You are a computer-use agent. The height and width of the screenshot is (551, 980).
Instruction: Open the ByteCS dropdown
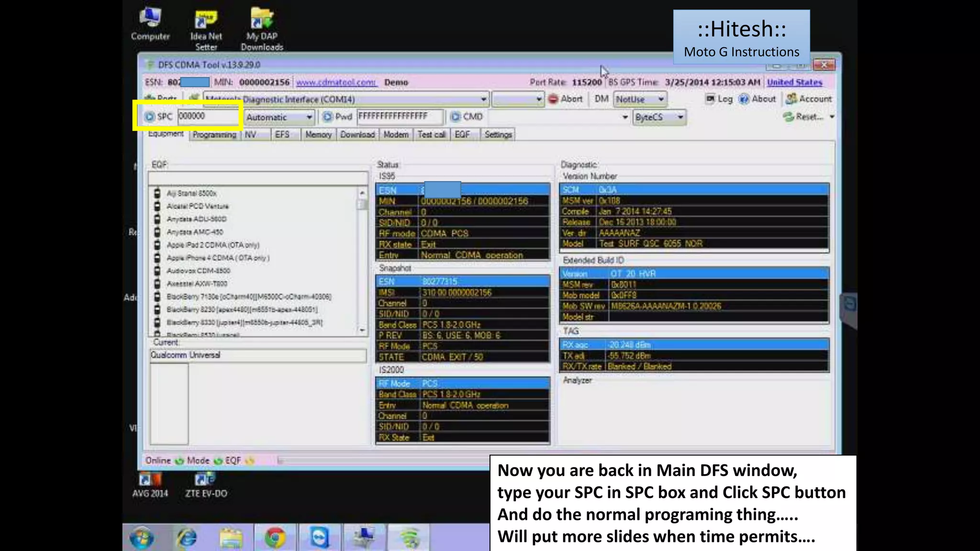click(x=659, y=117)
